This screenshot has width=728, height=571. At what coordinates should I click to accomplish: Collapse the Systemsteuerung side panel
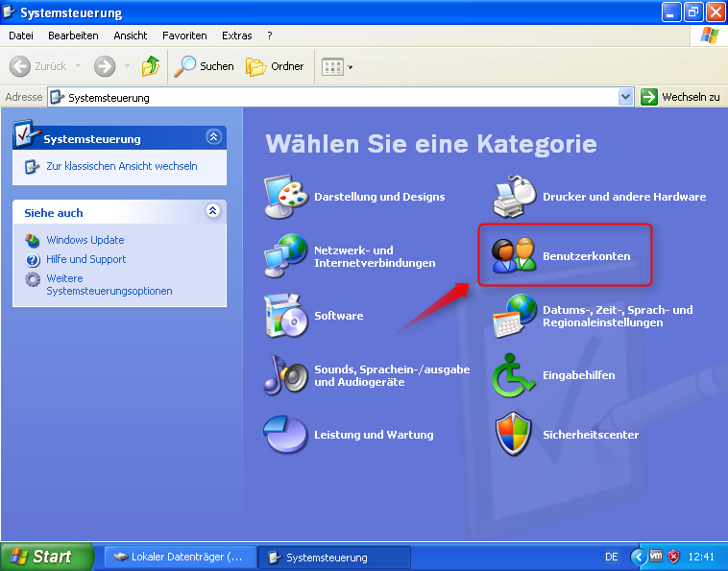click(213, 137)
